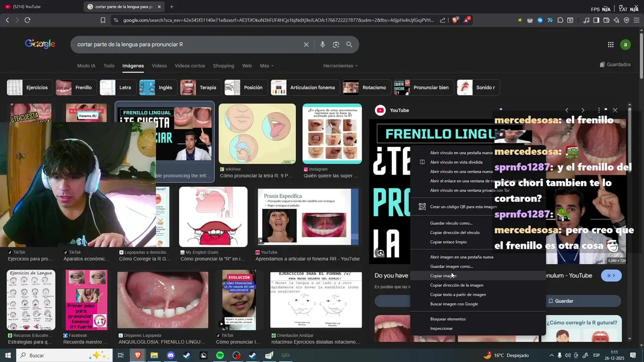Screen dimensions: 644x362
Task: Click the Google search input field
Action: 189,45
